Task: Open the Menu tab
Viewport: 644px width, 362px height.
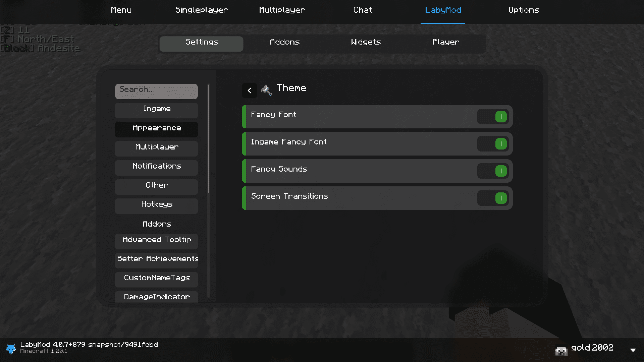Action: 121,10
